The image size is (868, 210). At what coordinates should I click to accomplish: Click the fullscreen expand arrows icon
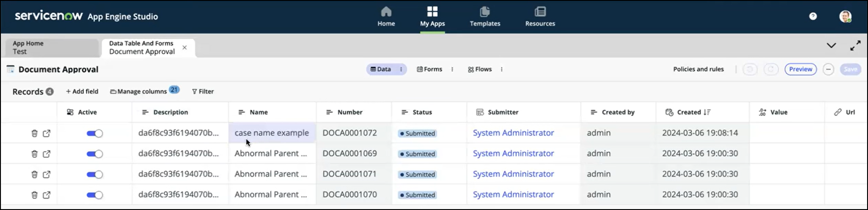pyautogui.click(x=855, y=46)
